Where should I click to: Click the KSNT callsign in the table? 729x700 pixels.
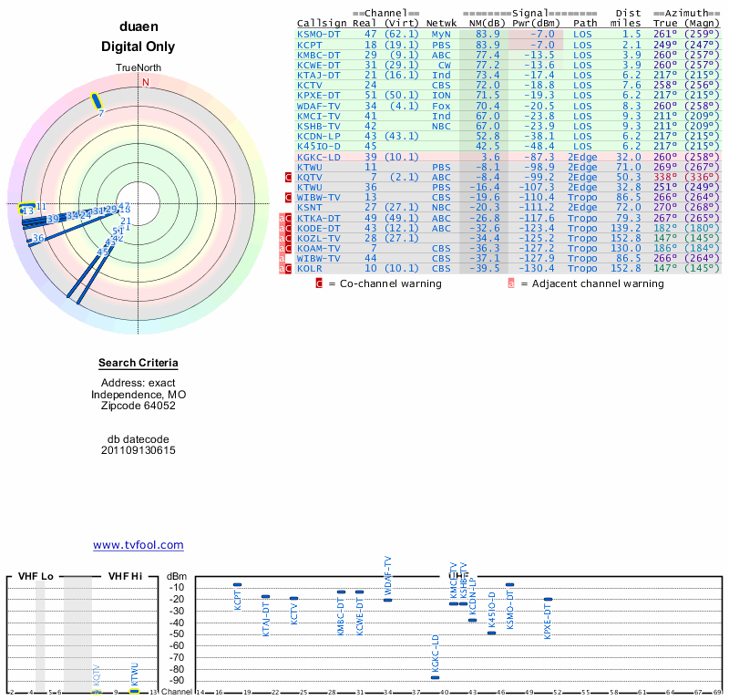point(310,208)
